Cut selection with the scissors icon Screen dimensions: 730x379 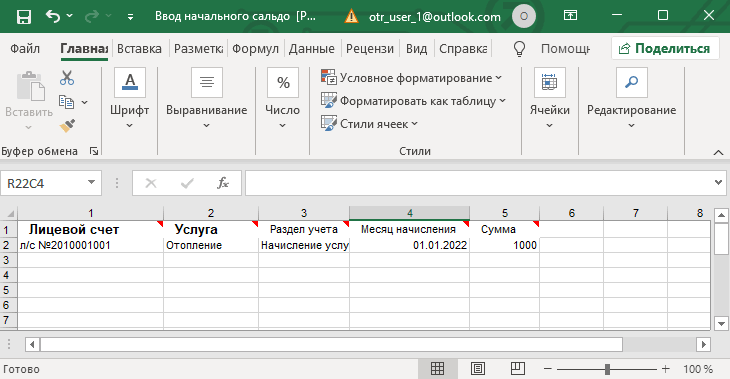point(67,78)
